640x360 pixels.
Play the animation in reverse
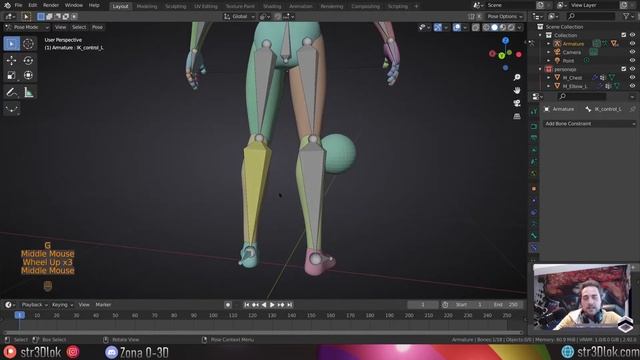pos(264,305)
